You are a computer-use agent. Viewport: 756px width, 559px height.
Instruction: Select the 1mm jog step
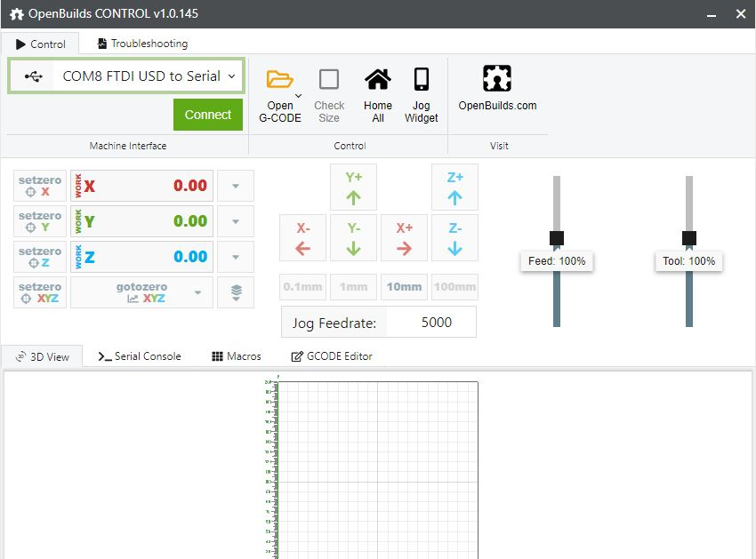click(353, 287)
